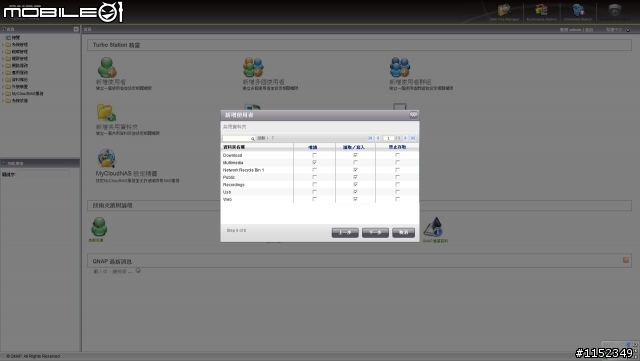The width and height of the screenshot is (640, 361).
Task: Expand the 磁碟管理 tree folder arrow
Action: (3, 52)
